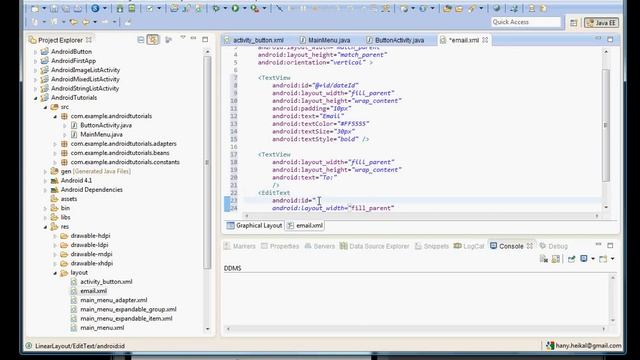Viewport: 640px width, 360px height.
Task: Click the Minimize icon of the editor area
Action: (598, 38)
